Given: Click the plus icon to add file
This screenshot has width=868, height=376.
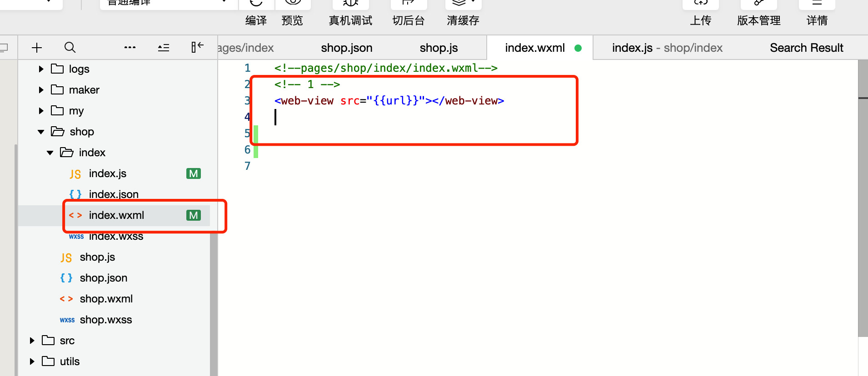Looking at the screenshot, I should 37,47.
